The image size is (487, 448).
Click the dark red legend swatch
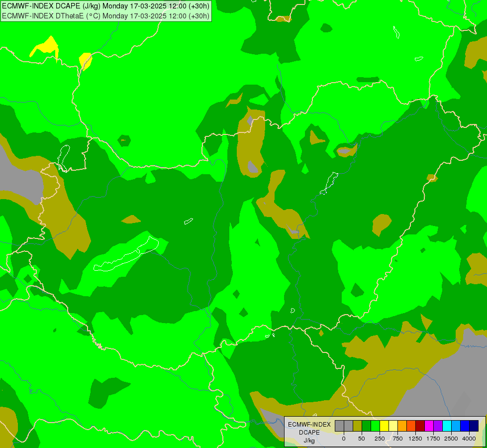tap(420, 426)
